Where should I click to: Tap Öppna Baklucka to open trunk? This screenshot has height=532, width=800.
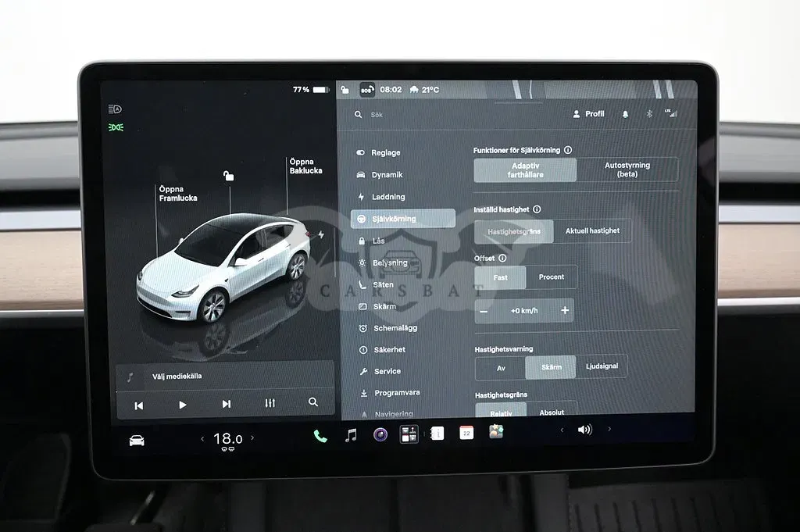point(305,166)
